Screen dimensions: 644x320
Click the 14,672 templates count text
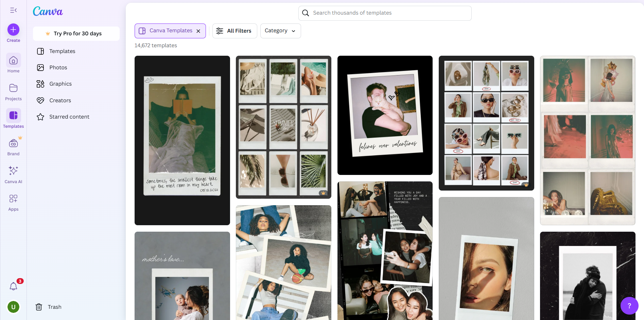[156, 45]
